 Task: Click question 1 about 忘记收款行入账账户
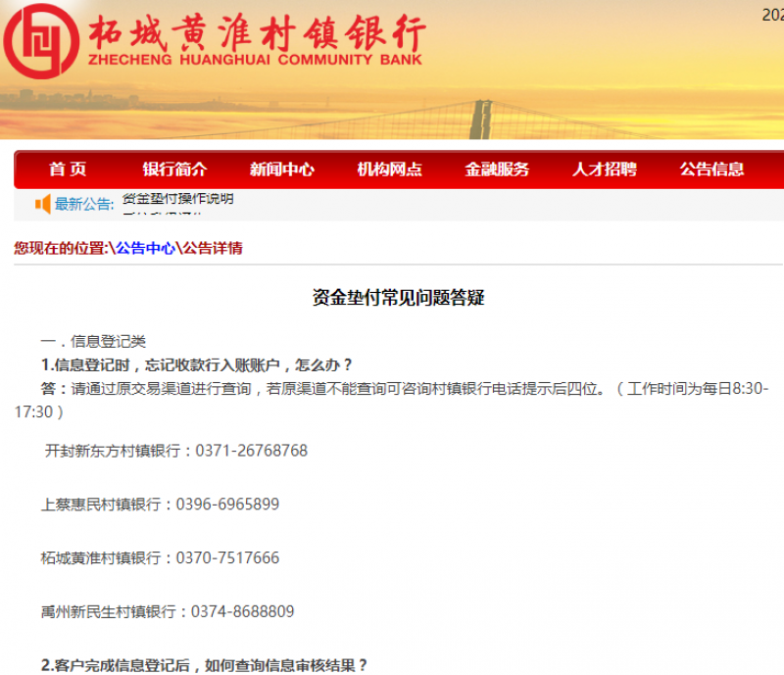tap(197, 365)
